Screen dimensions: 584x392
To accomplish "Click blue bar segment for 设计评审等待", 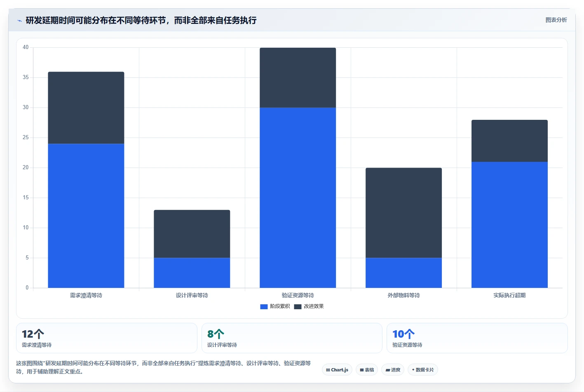I will click(192, 273).
